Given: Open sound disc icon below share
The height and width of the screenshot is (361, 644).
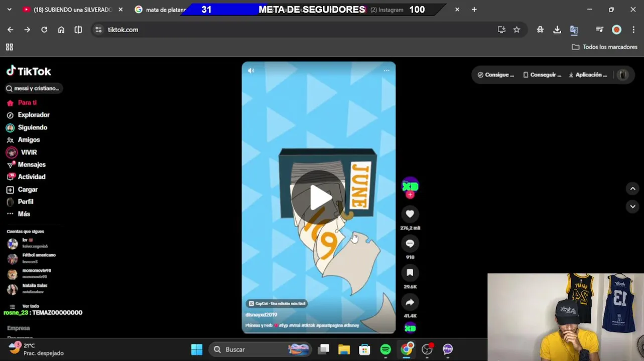Looking at the screenshot, I should point(410,328).
